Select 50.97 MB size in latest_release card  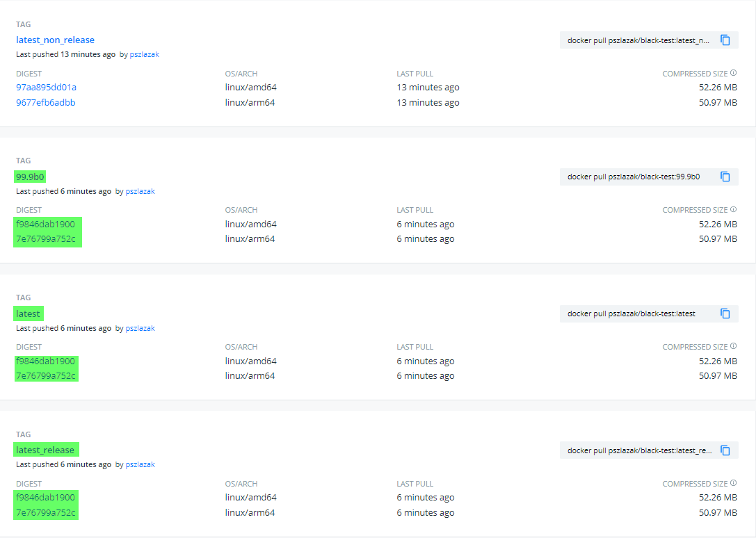click(x=718, y=512)
